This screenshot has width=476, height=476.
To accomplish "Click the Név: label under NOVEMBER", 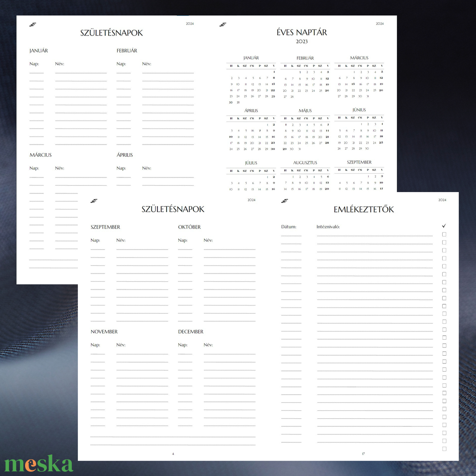I will [121, 345].
